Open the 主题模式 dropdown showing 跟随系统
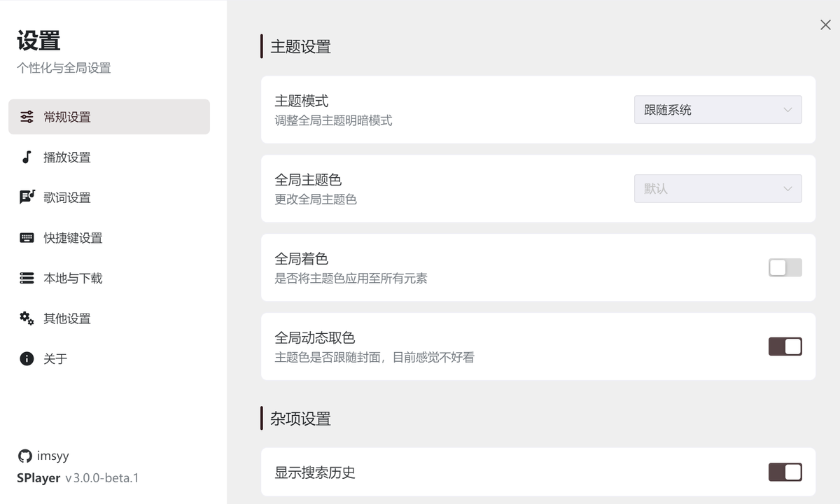Image resolution: width=840 pixels, height=504 pixels. point(717,109)
